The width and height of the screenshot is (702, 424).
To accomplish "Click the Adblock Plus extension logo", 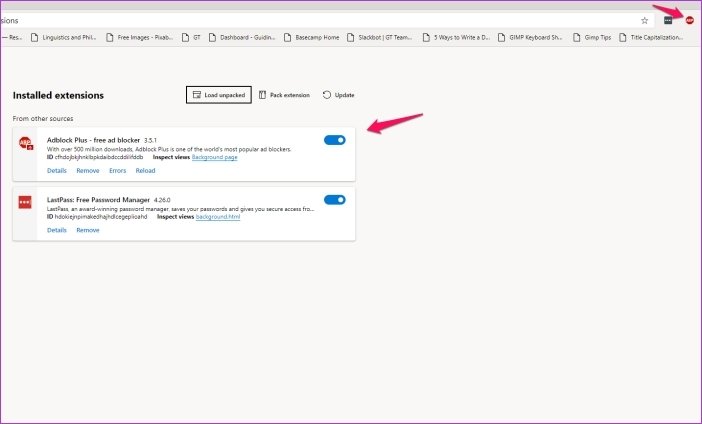I will pyautogui.click(x=26, y=143).
